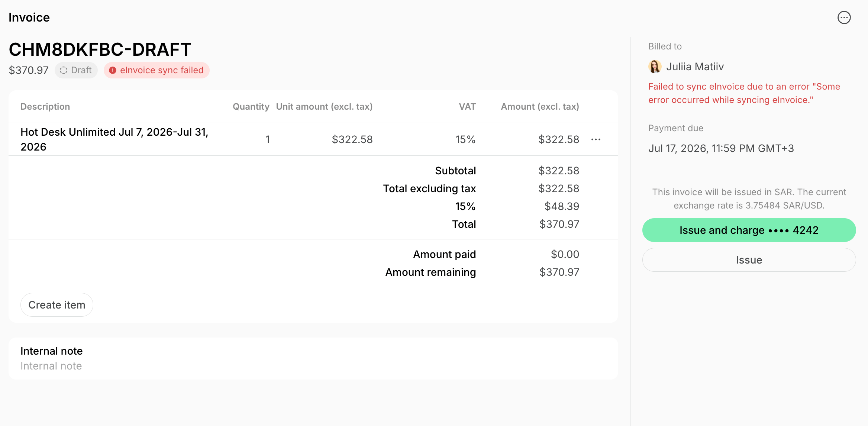
Task: Click the Total excluding tax label
Action: pyautogui.click(x=429, y=188)
